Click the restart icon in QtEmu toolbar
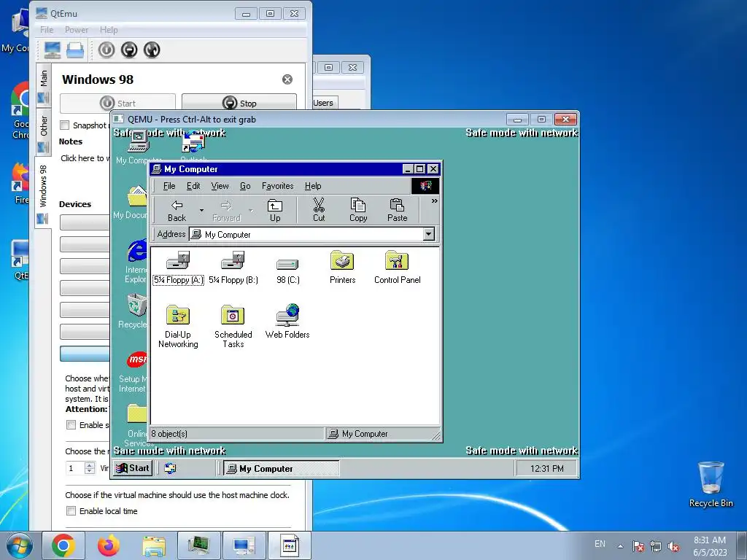Image resolution: width=747 pixels, height=560 pixels. (x=152, y=50)
